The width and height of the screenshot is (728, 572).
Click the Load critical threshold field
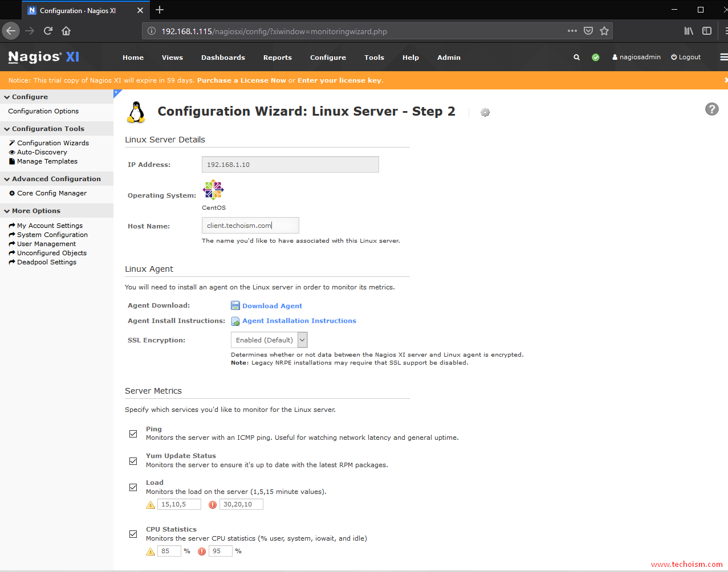pos(241,504)
